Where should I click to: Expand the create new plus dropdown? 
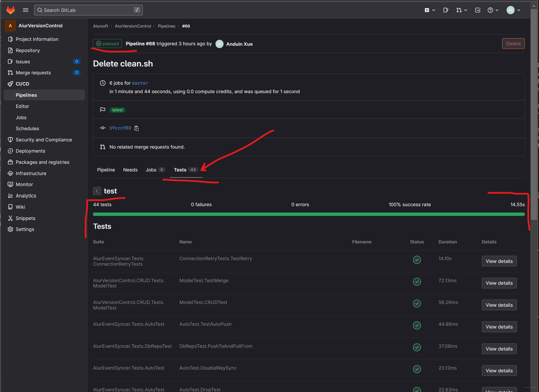[430, 10]
